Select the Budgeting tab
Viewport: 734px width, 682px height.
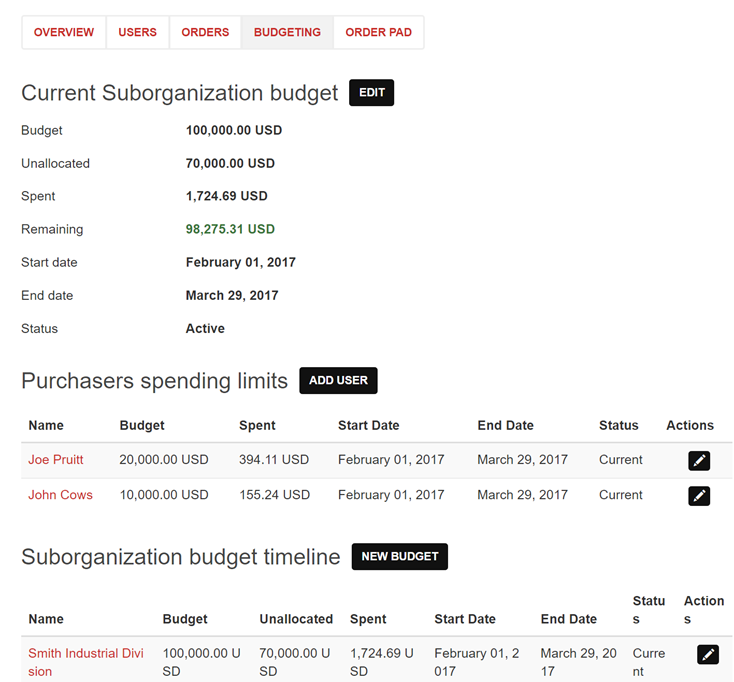coord(287,32)
